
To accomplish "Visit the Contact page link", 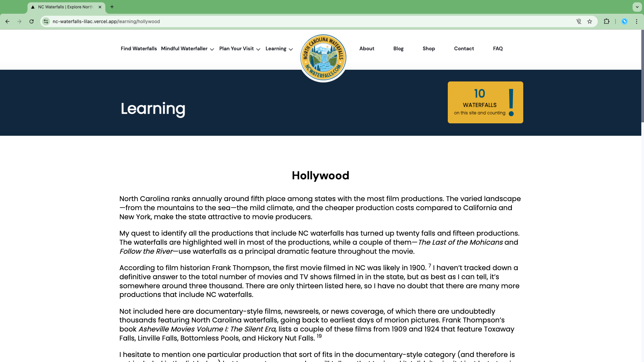I will click(464, 49).
